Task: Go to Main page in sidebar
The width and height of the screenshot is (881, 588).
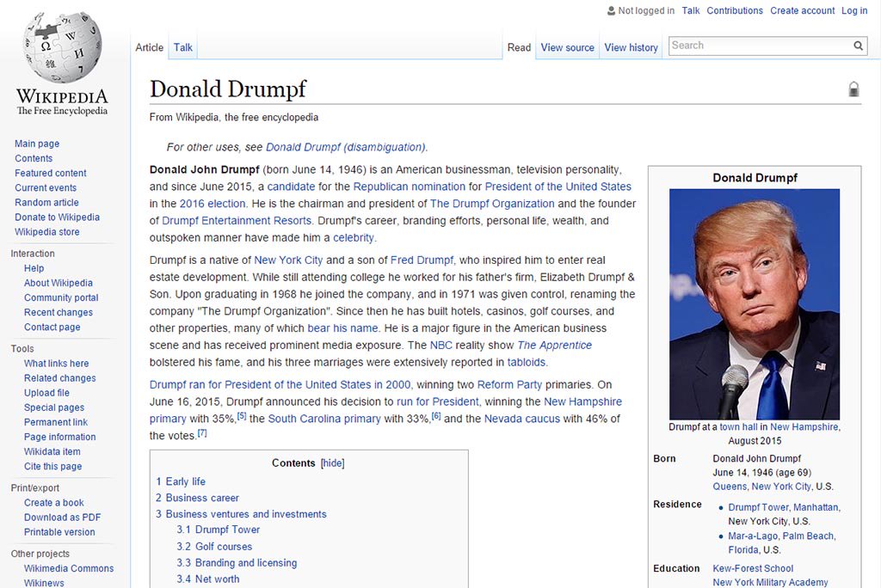Action: pos(37,144)
